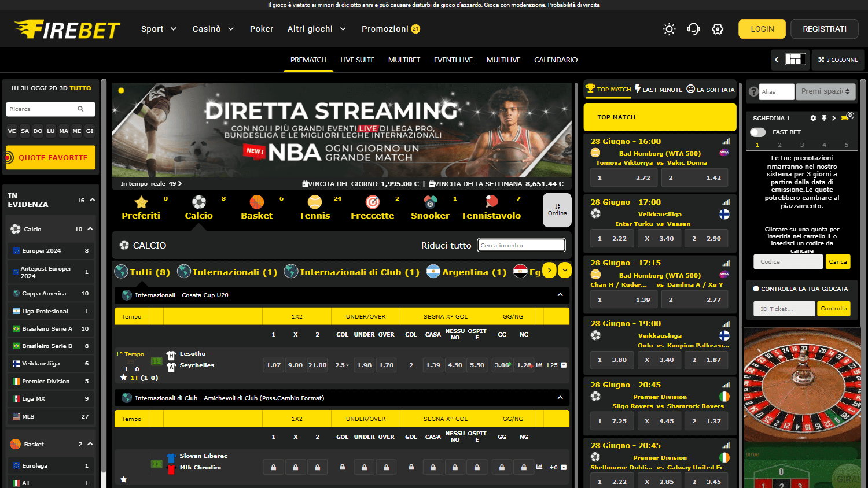The image size is (868, 488).
Task: Toggle the SA day filter
Action: [25, 131]
